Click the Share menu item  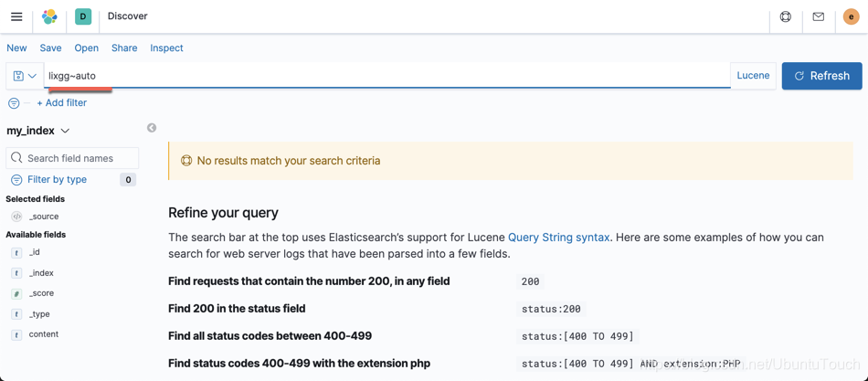click(124, 48)
